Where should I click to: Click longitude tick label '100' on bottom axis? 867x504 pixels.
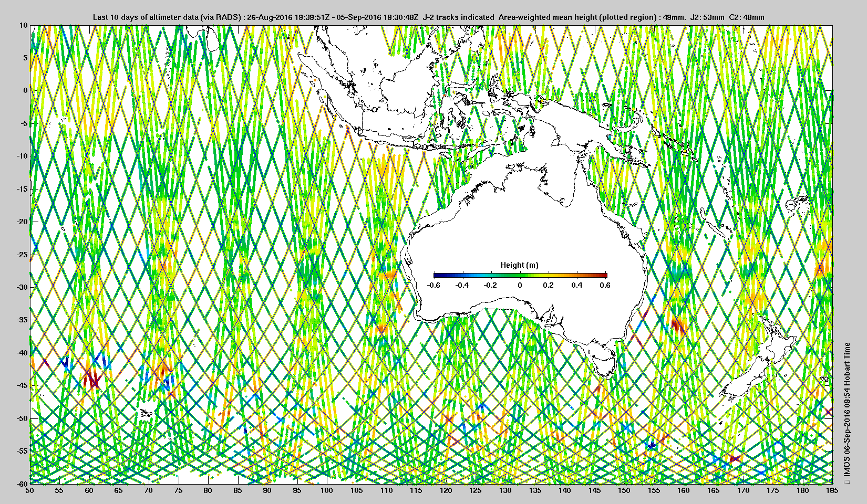pyautogui.click(x=327, y=490)
